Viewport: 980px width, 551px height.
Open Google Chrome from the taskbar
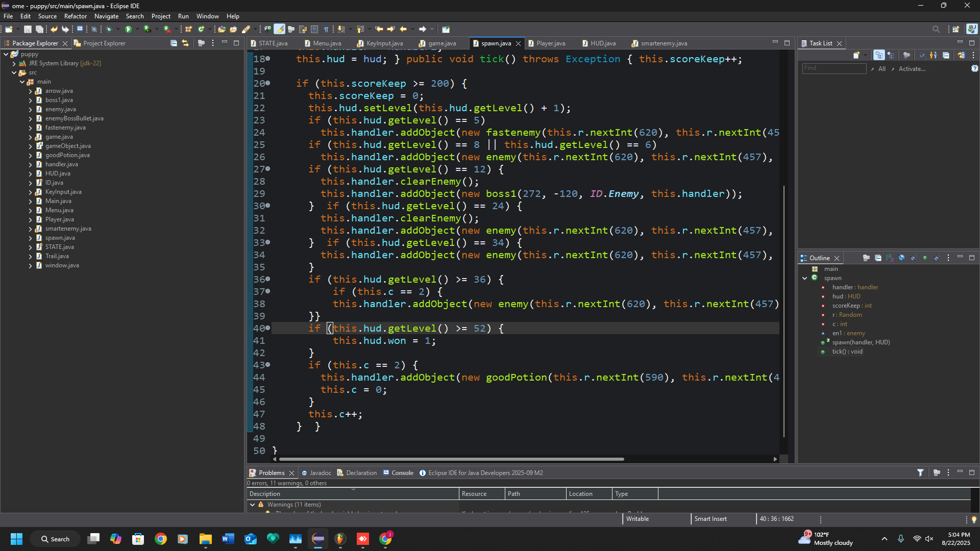tap(161, 539)
